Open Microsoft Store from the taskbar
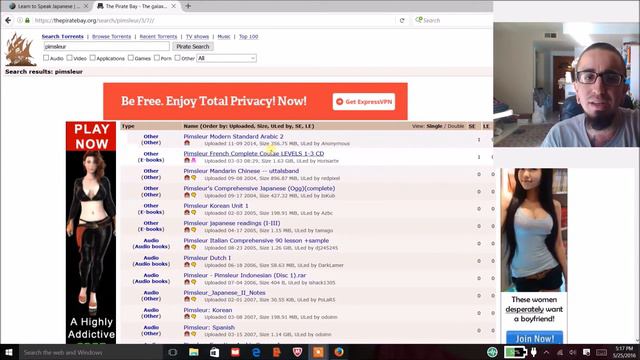 tap(215, 352)
